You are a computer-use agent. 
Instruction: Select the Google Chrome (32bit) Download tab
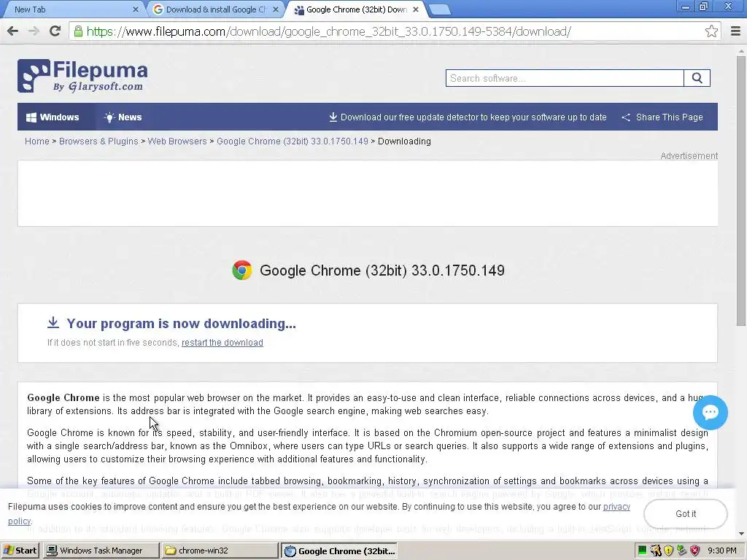356,9
